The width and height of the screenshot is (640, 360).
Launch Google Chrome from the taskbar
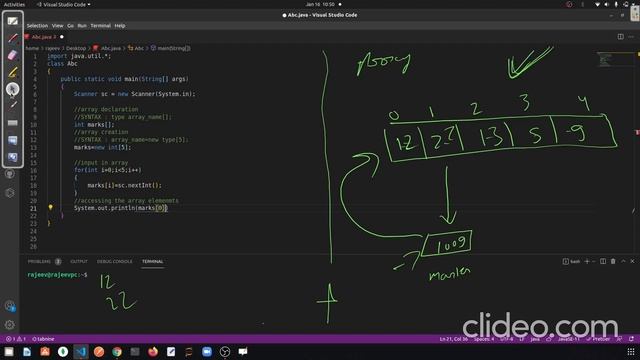point(117,351)
